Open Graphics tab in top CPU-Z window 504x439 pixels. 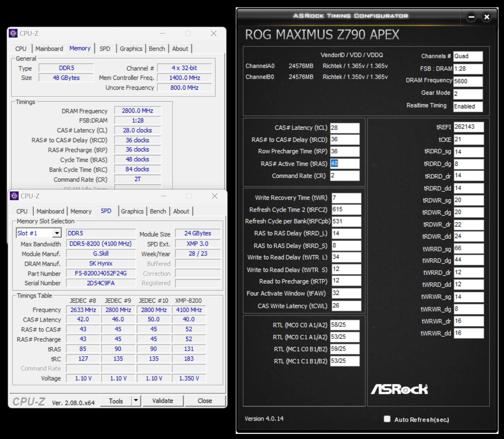[131, 48]
